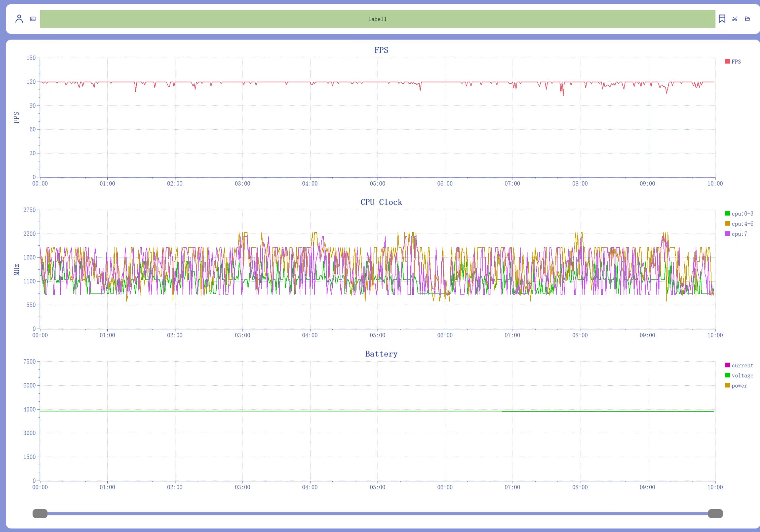The width and height of the screenshot is (760, 532).
Task: Click the right handle of the range slider
Action: click(715, 514)
